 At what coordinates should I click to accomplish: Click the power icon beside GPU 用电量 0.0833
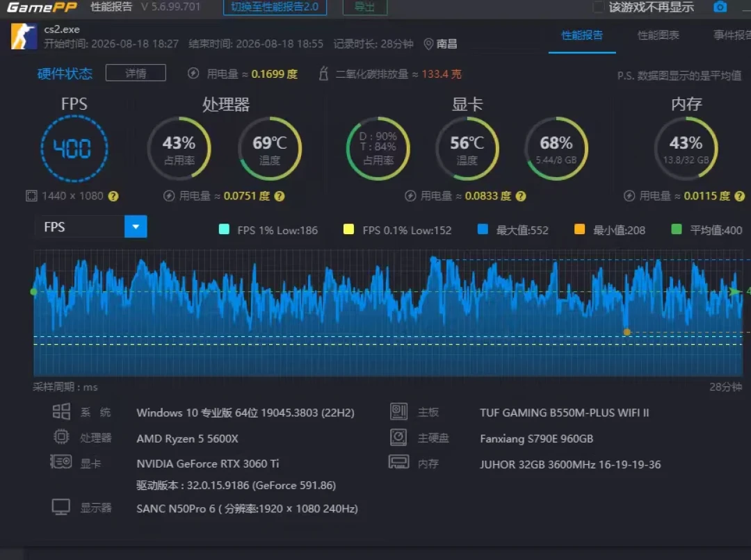coord(410,196)
